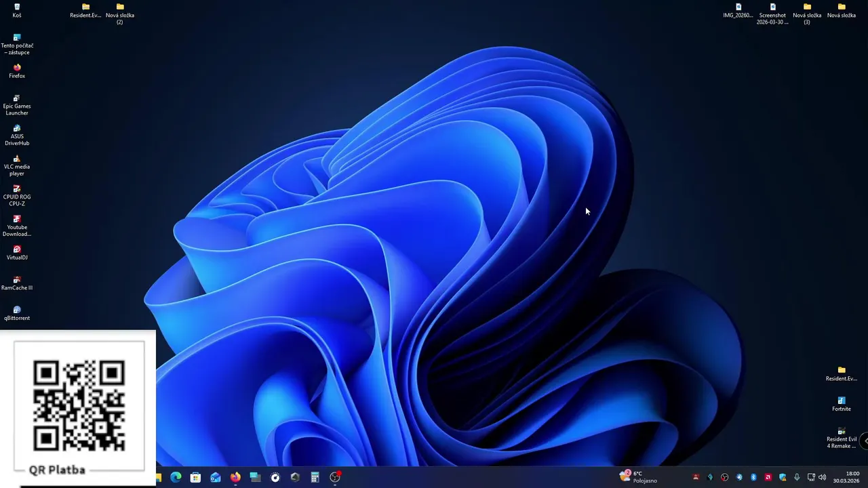Open the Youtube Download... desktop shortcut

tap(17, 226)
